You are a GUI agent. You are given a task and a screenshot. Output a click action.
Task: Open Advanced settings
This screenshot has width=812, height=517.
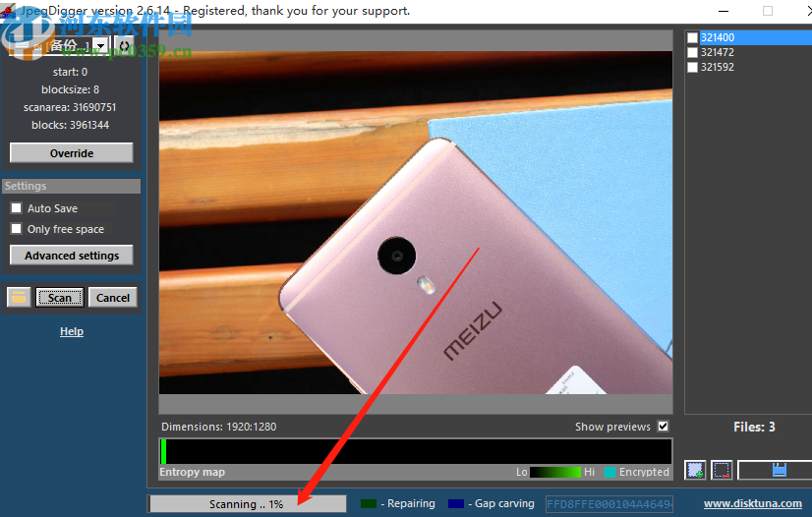[x=72, y=256]
